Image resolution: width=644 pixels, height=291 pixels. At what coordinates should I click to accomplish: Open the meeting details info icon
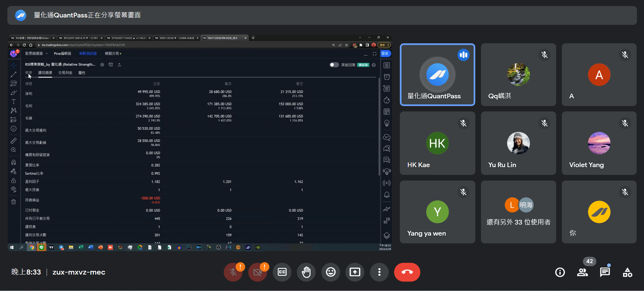(x=560, y=272)
